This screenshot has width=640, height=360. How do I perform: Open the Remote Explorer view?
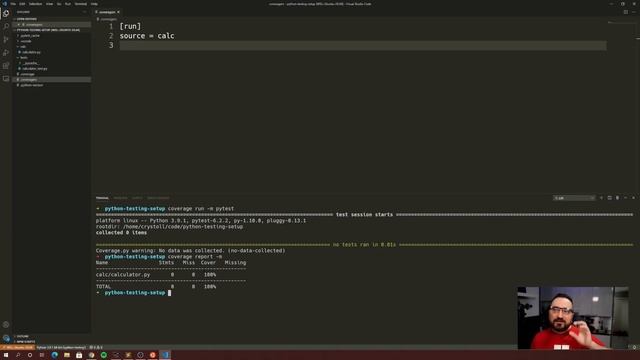6,79
